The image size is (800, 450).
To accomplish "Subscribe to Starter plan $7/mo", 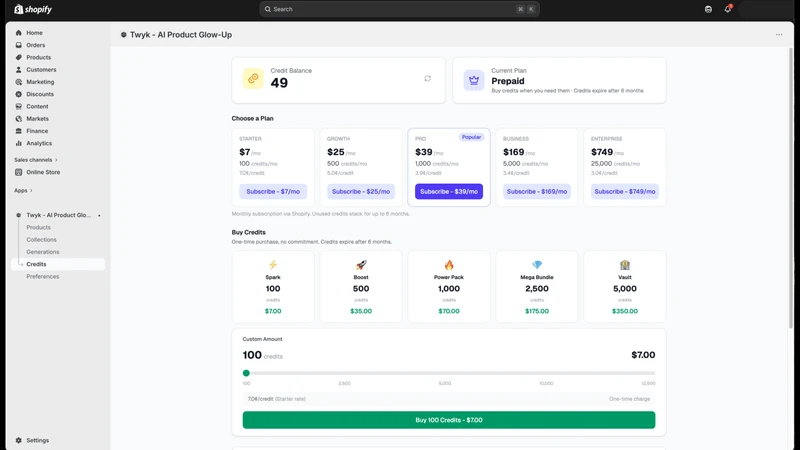I will [273, 191].
